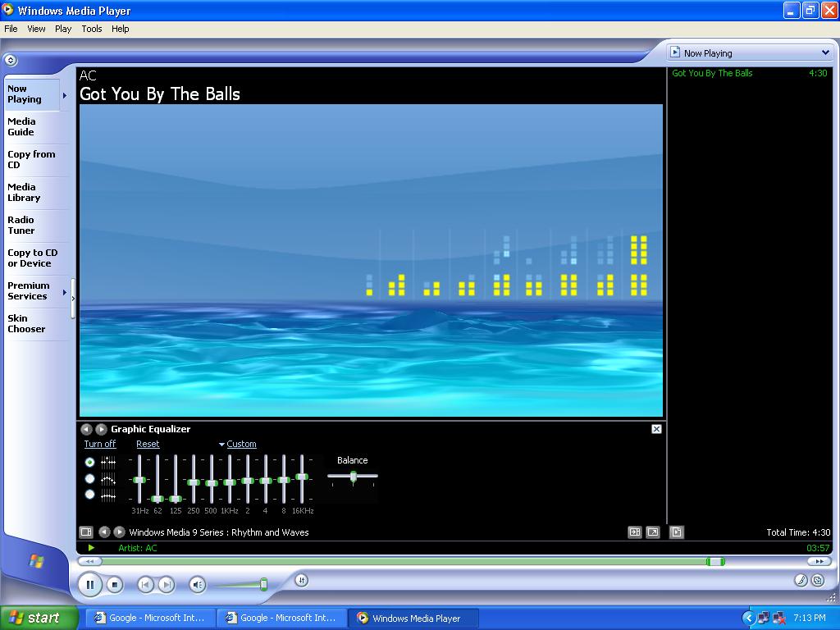Open the Custom equalizer preset dropdown
Screen dimensions: 840x630
pyautogui.click(x=237, y=444)
